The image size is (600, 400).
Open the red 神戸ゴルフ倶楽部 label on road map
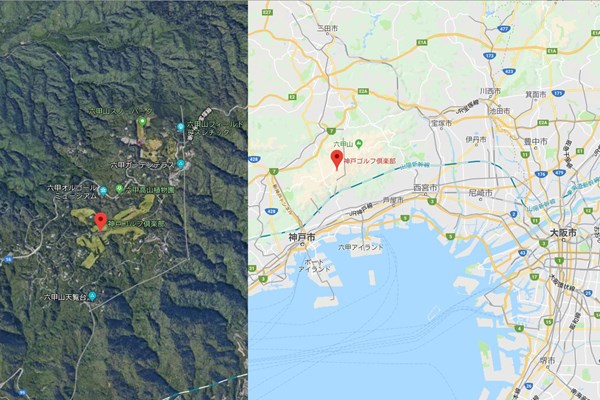pyautogui.click(x=370, y=161)
